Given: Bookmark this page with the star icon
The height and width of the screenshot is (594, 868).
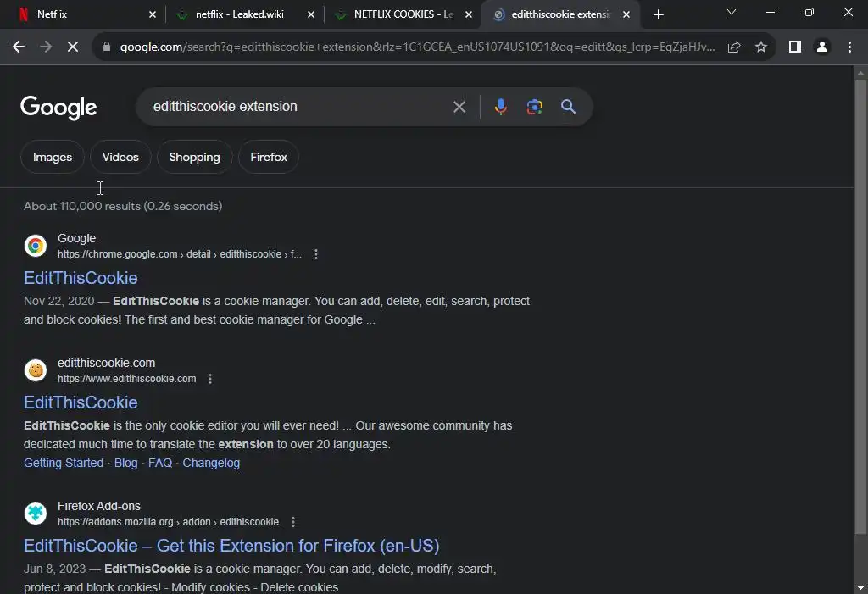Looking at the screenshot, I should (761, 47).
